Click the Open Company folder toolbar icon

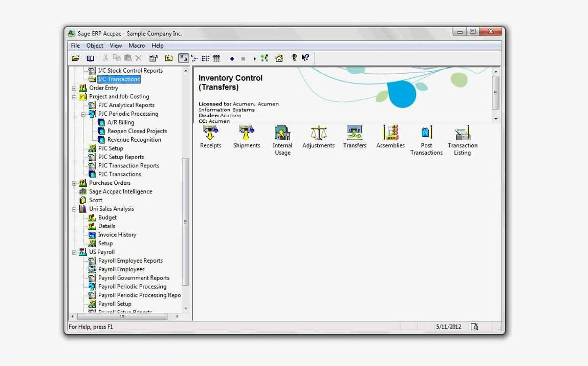coord(76,58)
